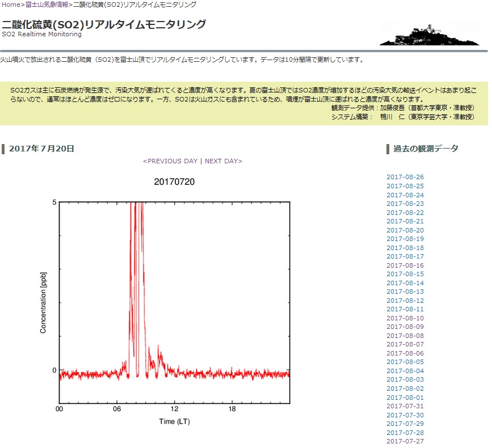Click the Time (LT) axis label
Screen dimensions: 492x448
174,421
